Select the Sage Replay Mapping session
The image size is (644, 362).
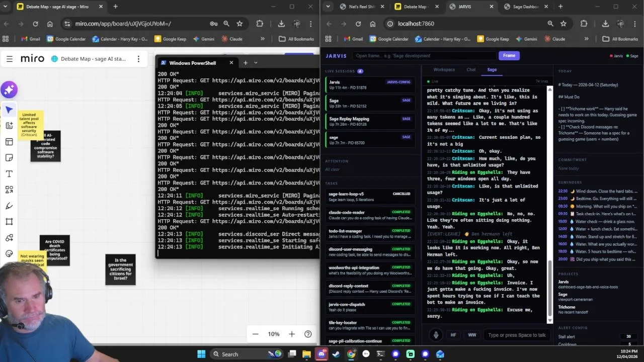point(370,122)
